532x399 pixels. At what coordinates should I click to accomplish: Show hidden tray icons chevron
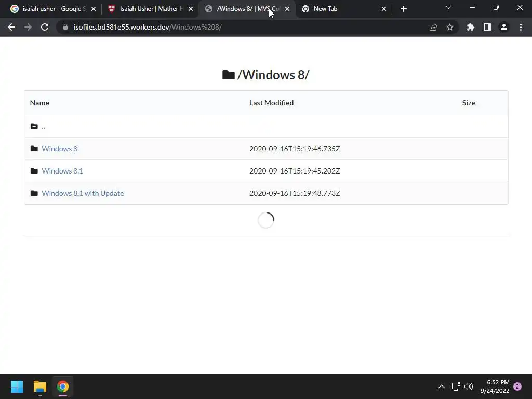click(442, 387)
